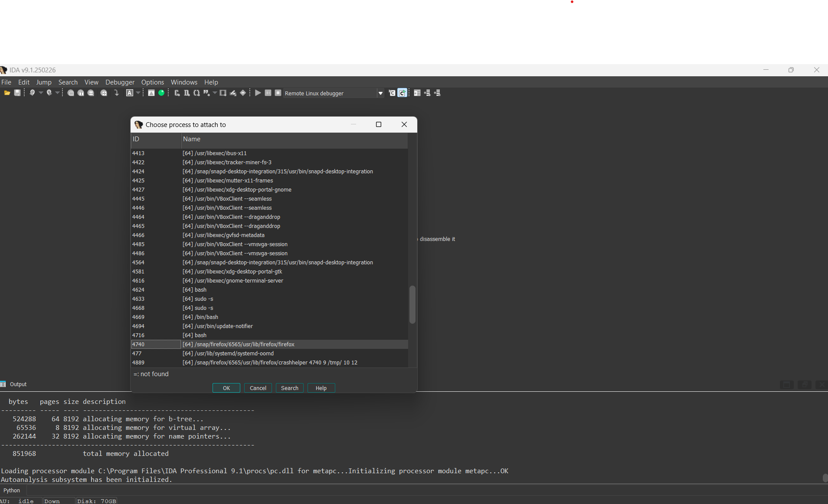
Task: Click the Open file folder icon
Action: [x=7, y=93]
